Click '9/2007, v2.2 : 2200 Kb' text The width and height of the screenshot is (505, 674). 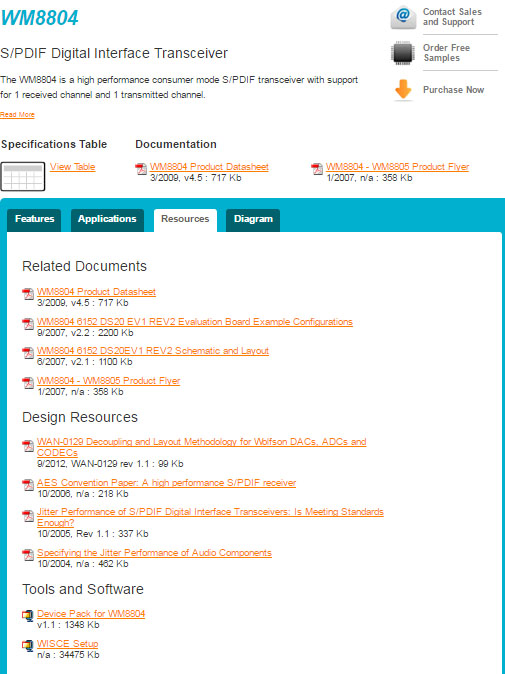pyautogui.click(x=85, y=333)
